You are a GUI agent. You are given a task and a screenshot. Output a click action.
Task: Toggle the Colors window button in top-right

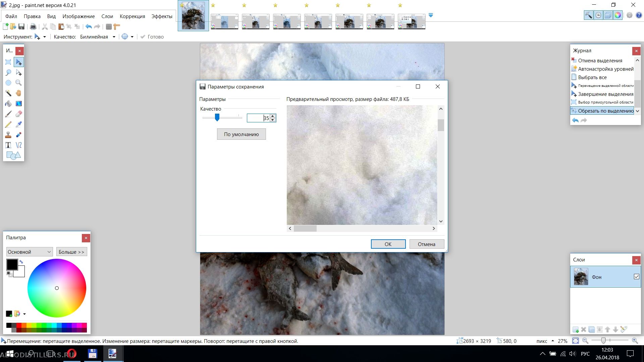point(618,15)
